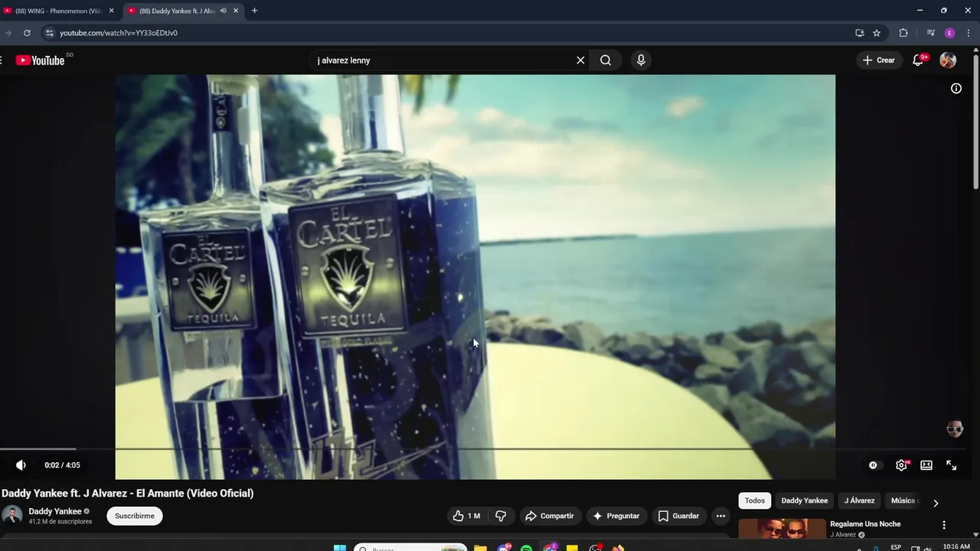The height and width of the screenshot is (551, 980).
Task: Open site information icon in address bar
Action: click(x=50, y=33)
